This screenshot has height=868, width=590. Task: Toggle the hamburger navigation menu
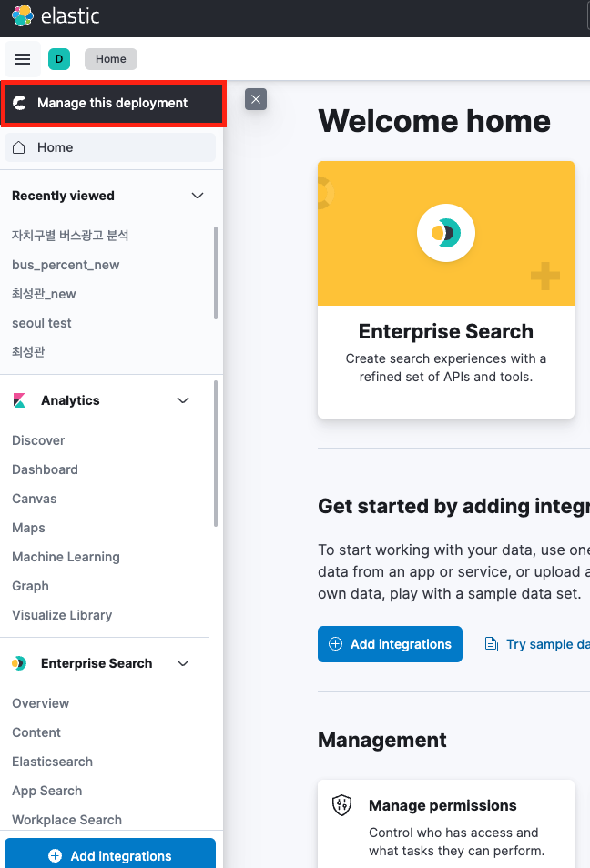pyautogui.click(x=23, y=58)
